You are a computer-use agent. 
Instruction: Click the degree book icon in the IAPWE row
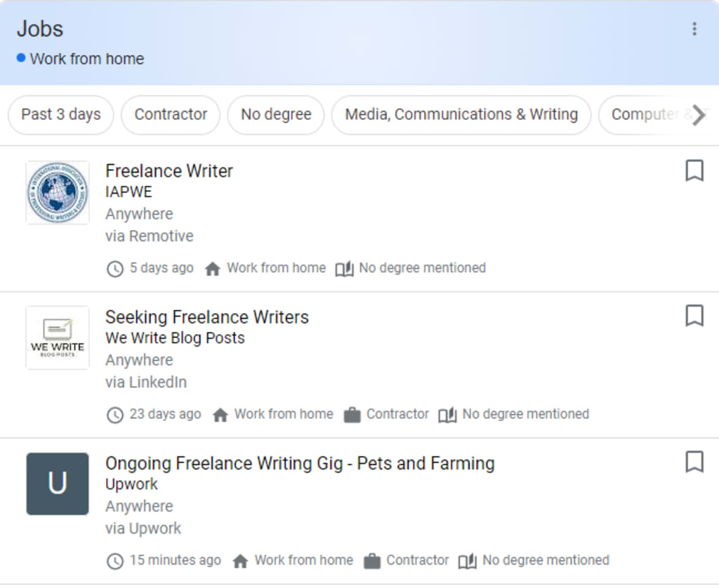click(x=344, y=269)
